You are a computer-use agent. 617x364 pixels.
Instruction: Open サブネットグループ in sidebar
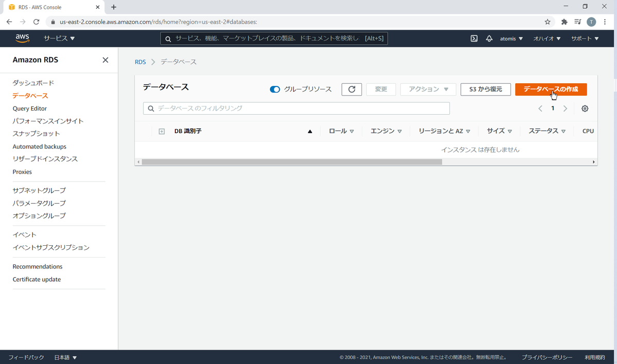point(40,190)
